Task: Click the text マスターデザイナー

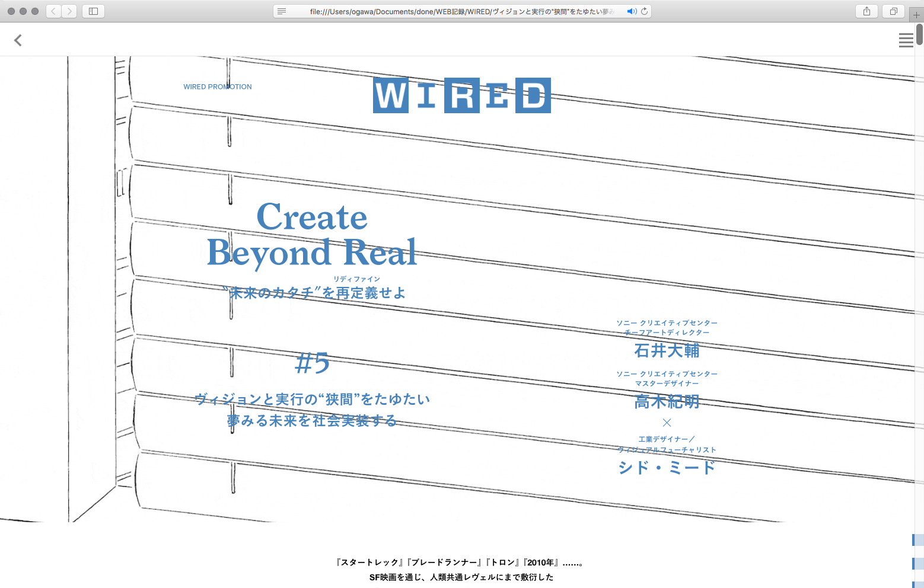Action: [x=667, y=384]
